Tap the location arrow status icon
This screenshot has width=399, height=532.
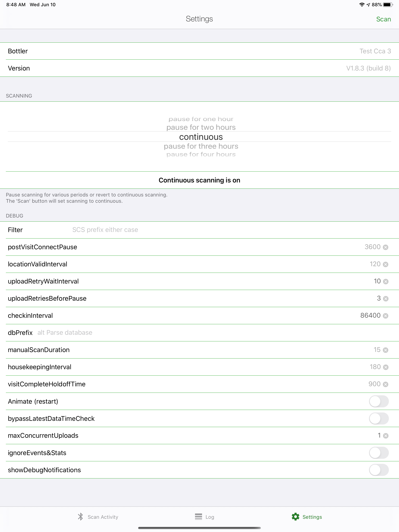click(x=368, y=4)
